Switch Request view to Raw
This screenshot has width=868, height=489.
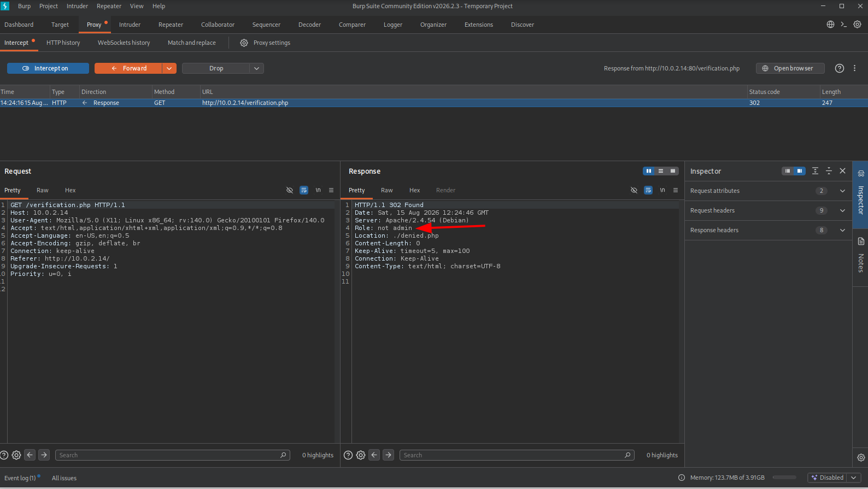coord(43,190)
